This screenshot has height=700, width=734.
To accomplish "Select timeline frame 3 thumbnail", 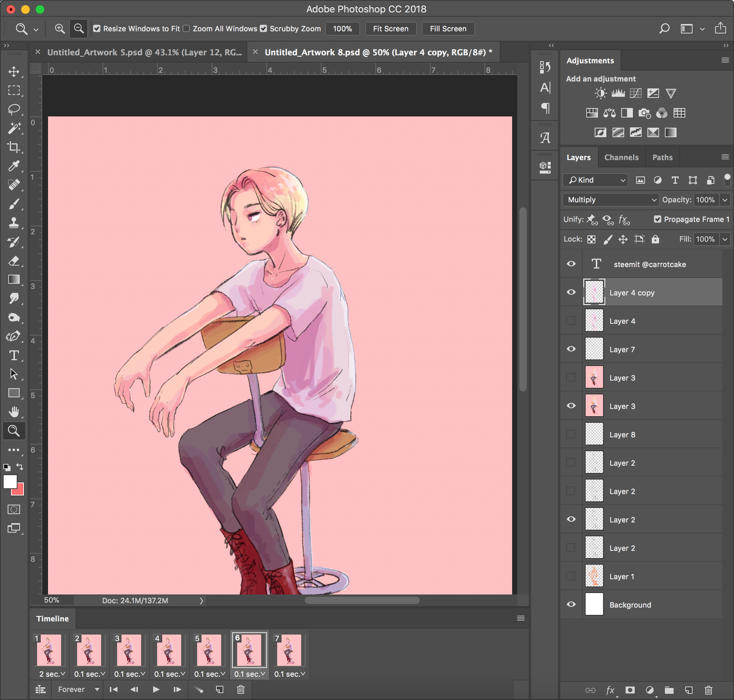I will click(x=129, y=650).
